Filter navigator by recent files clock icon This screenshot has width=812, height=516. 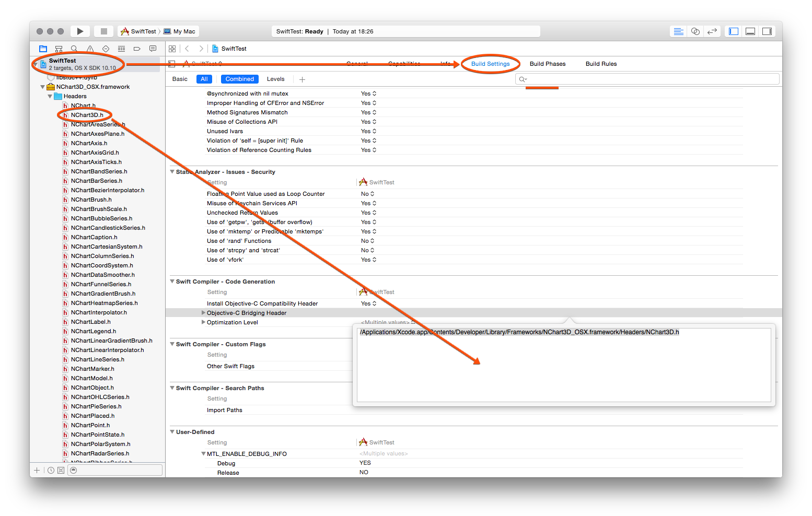tap(51, 470)
